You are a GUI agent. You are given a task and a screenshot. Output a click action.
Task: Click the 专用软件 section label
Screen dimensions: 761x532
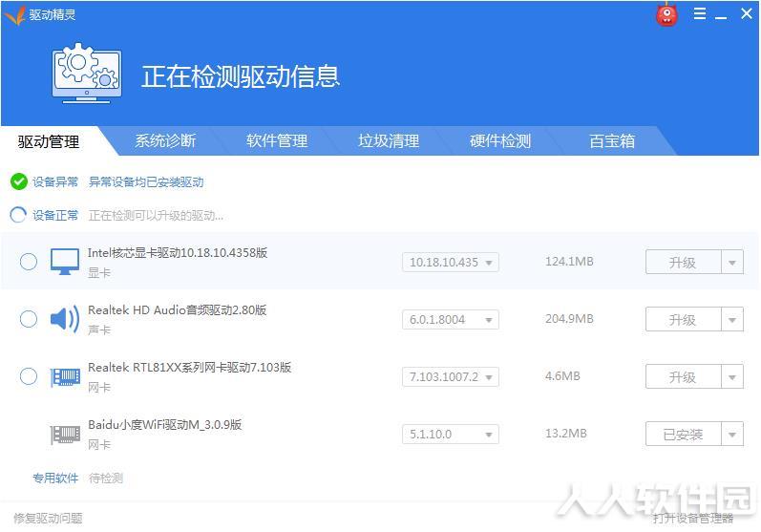[55, 479]
